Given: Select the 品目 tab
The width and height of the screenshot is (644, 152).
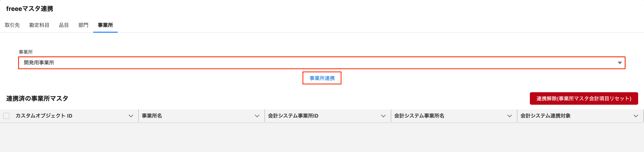Looking at the screenshot, I should point(64,25).
